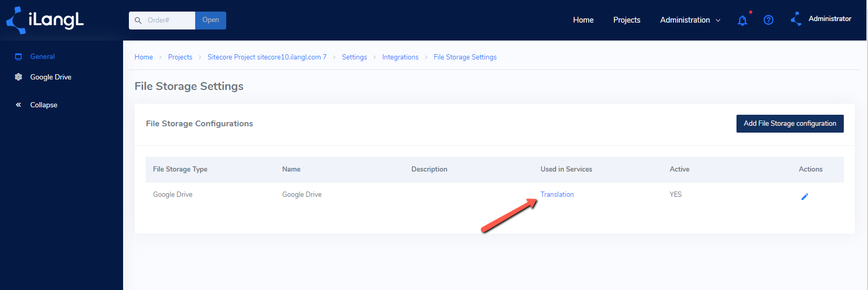Viewport: 868px width, 290px height.
Task: Expand the Administration dropdown arrow
Action: 718,21
